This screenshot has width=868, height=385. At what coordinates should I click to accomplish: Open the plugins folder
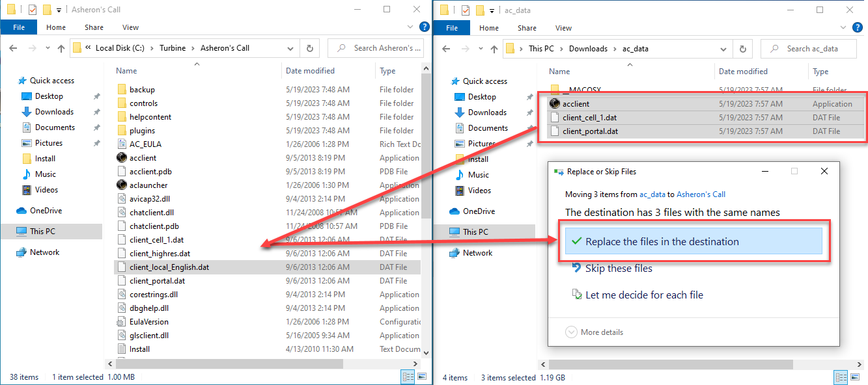point(142,131)
